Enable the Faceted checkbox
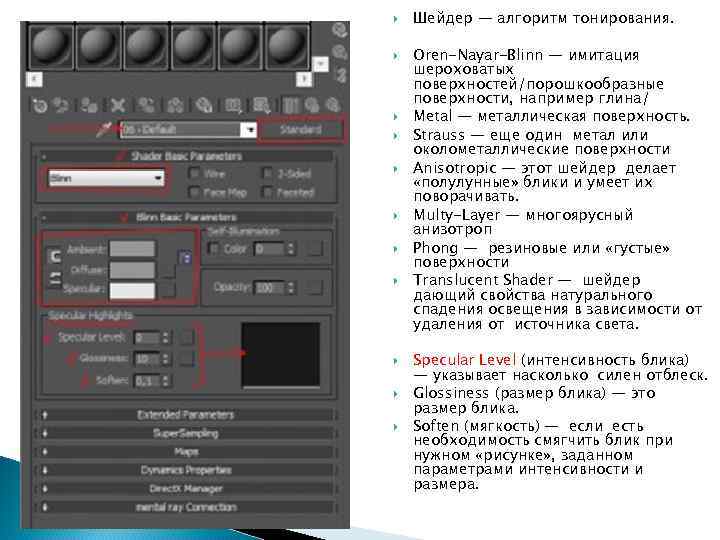The width and height of the screenshot is (720, 540). [267, 192]
